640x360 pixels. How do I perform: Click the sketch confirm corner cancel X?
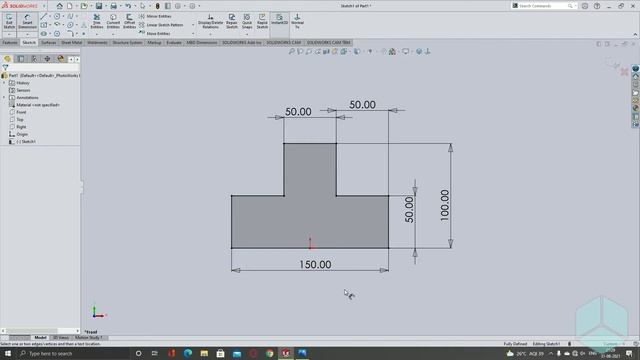(624, 72)
